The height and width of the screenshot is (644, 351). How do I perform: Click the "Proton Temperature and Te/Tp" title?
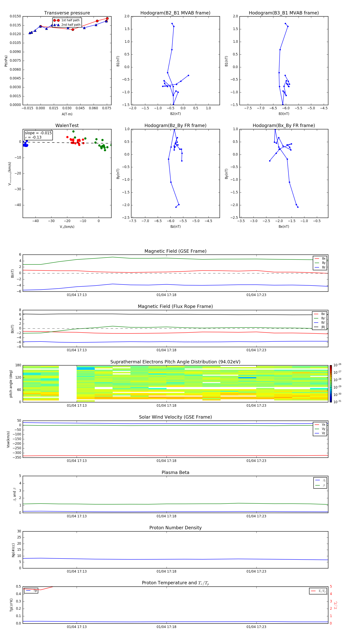click(175, 583)
